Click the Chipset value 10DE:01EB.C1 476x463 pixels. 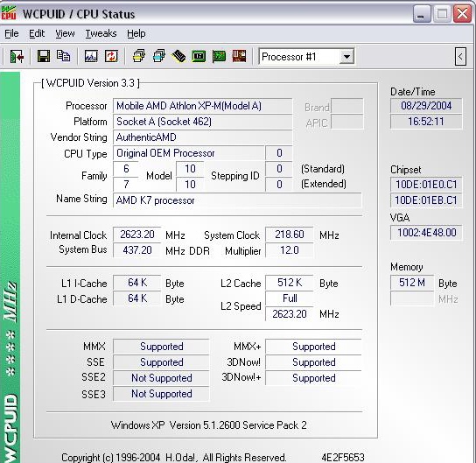[426, 200]
